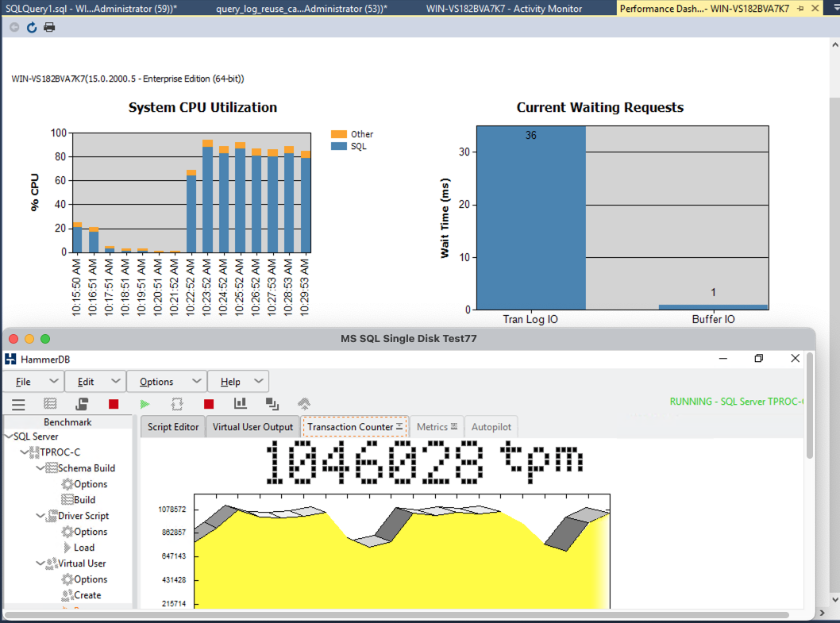Pin the Performance Dashboard tab
Viewport: 840px width, 623px height.
800,9
